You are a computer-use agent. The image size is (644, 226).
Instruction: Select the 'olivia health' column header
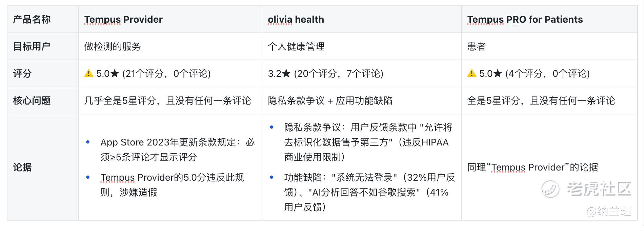pos(296,20)
